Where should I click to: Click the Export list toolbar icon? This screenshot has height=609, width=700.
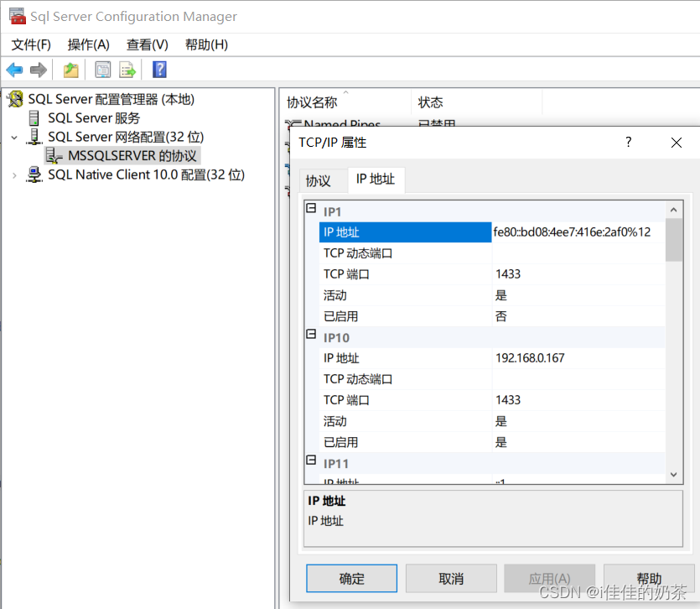(127, 70)
